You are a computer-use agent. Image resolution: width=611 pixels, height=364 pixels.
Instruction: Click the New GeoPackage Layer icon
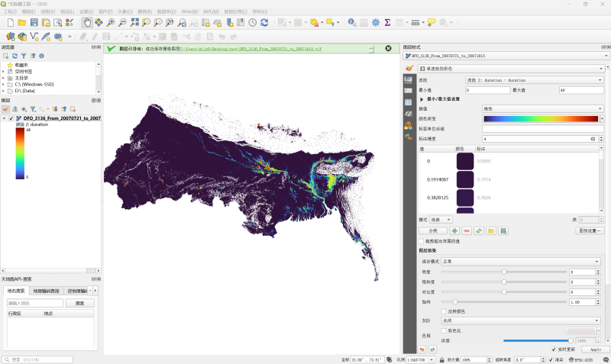coord(22,37)
